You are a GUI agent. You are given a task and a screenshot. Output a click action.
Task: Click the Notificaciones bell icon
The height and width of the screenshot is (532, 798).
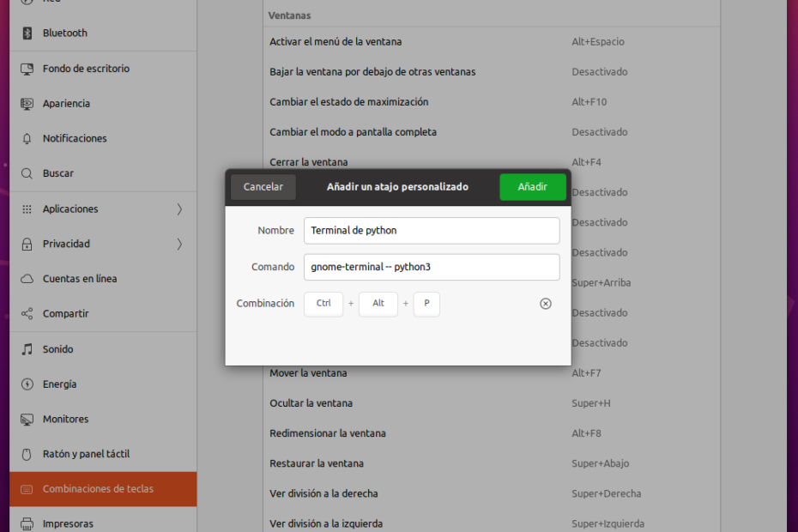27,138
